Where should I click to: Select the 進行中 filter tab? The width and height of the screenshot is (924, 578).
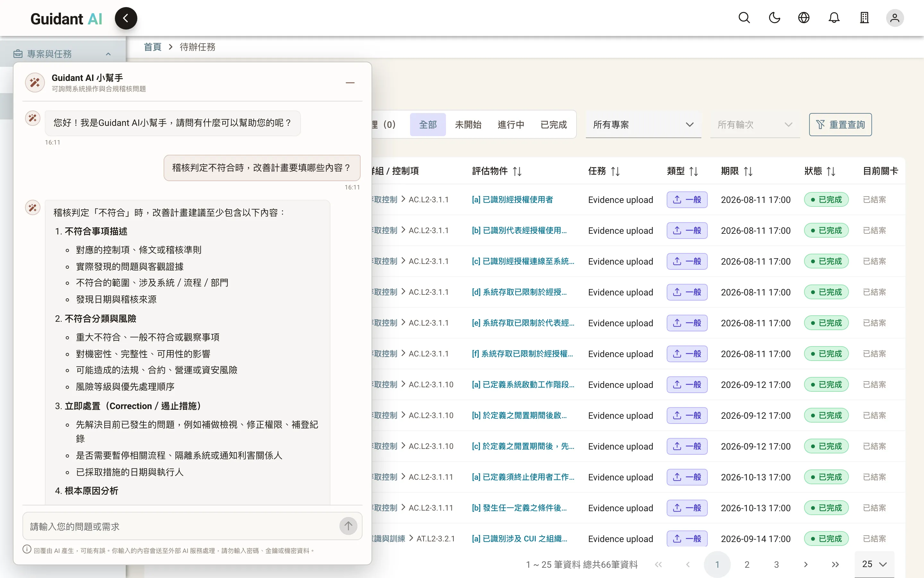(511, 125)
